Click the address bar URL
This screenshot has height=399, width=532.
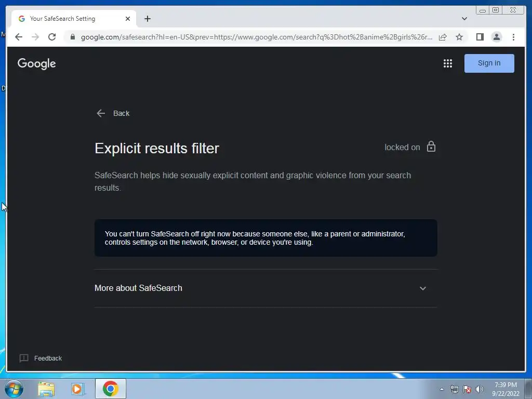(x=257, y=37)
